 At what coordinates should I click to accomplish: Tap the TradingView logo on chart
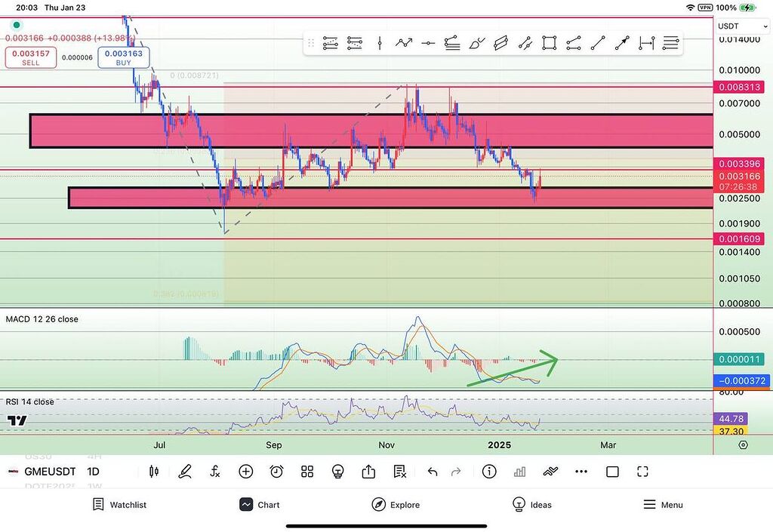pyautogui.click(x=17, y=420)
